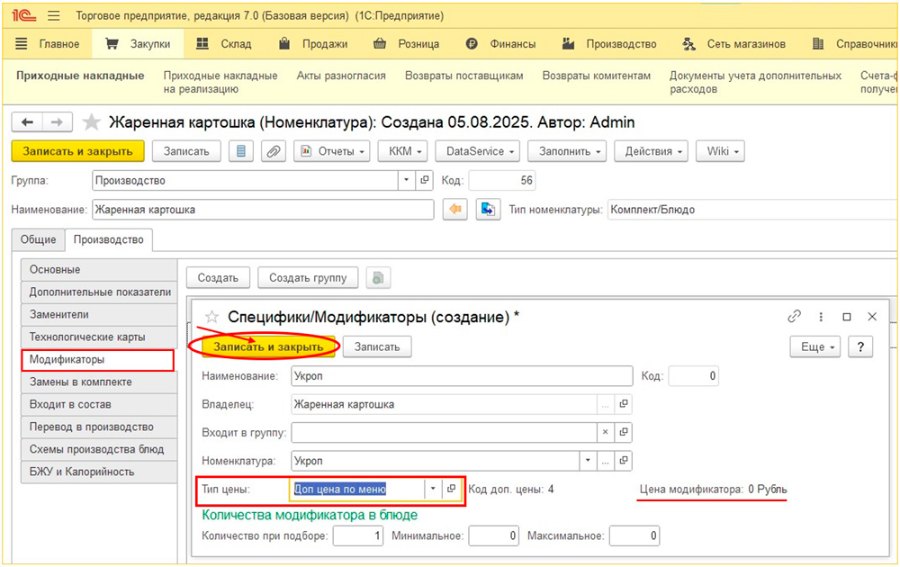900x567 pixels.
Task: Go forward with the right arrow button
Action: (x=57, y=122)
